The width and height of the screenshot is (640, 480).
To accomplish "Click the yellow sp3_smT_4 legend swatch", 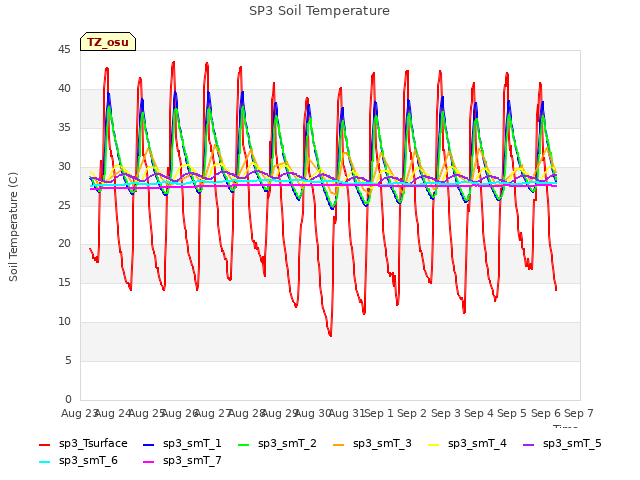I will [433, 444].
